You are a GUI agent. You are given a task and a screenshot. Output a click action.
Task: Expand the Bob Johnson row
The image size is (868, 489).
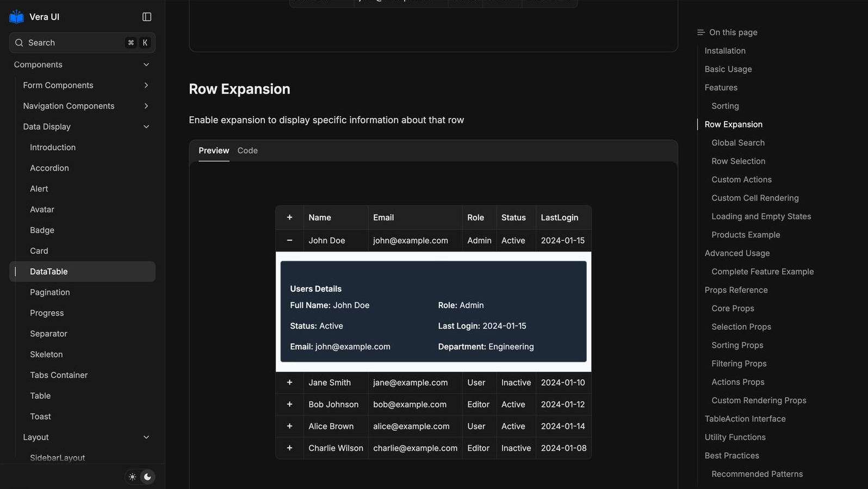tap(289, 404)
